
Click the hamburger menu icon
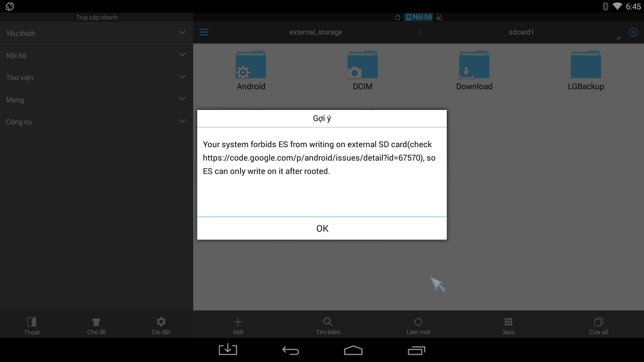coord(204,32)
